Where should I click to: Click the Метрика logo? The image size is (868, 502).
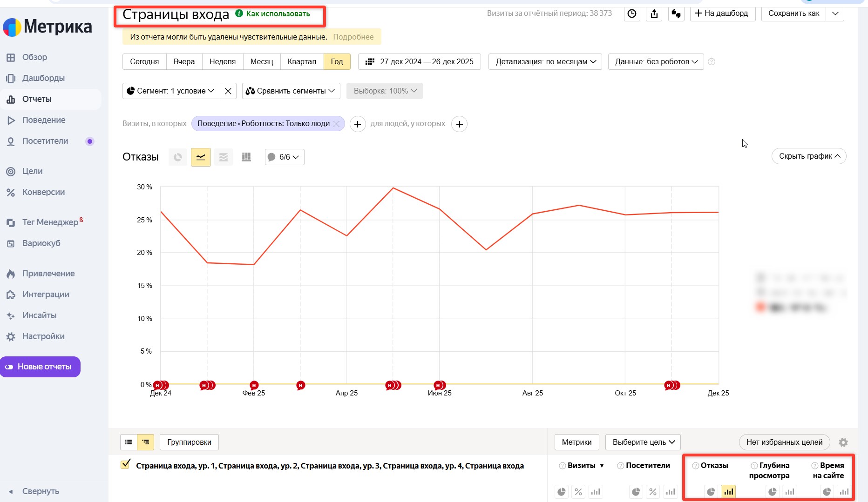pyautogui.click(x=47, y=27)
